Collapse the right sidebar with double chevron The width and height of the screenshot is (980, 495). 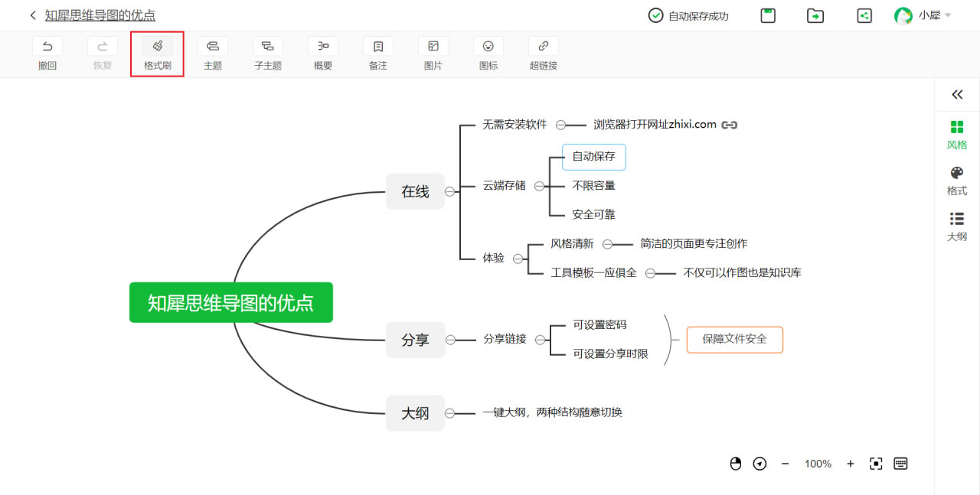click(x=957, y=95)
